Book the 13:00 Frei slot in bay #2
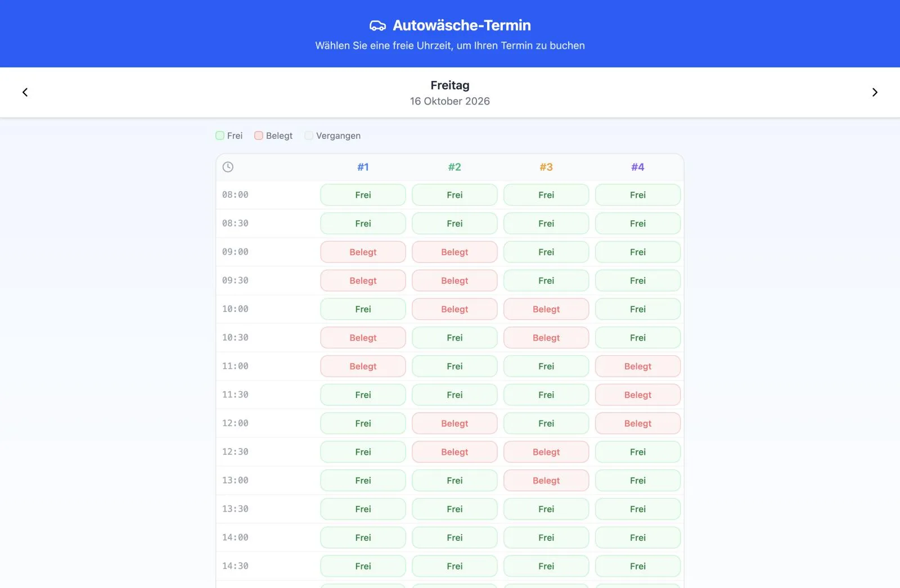Screen dimensions: 900x588 [454, 481]
